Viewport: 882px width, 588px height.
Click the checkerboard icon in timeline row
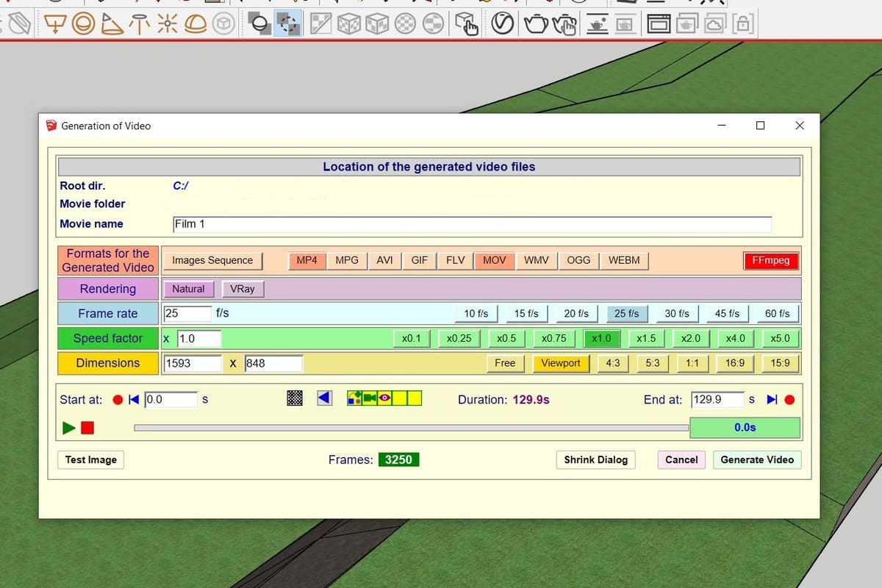(295, 398)
